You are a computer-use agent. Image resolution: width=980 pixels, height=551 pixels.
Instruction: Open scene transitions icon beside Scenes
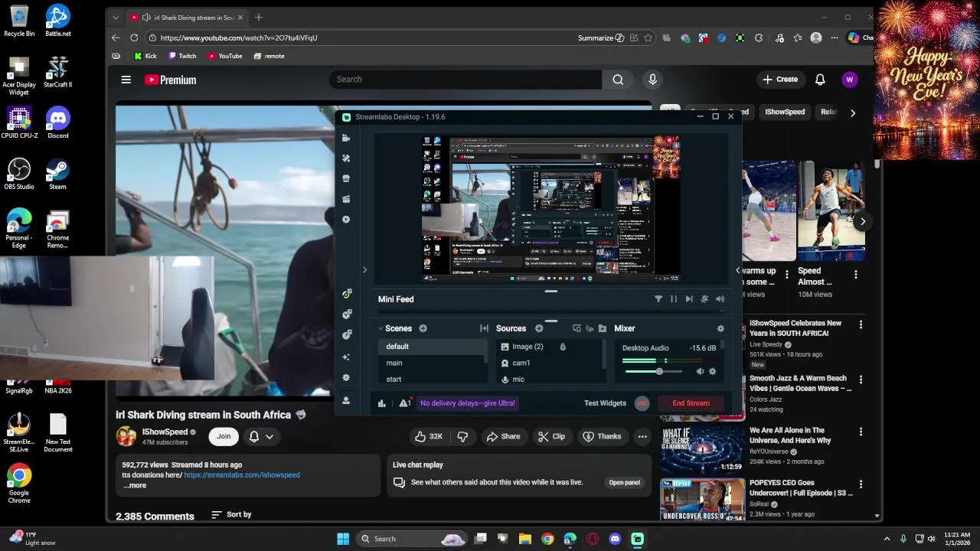click(484, 328)
